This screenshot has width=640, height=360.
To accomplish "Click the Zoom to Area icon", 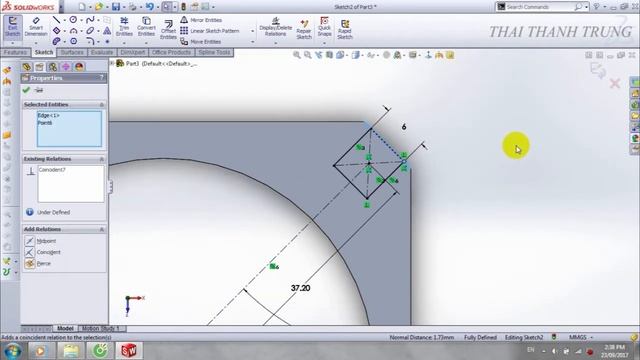I will click(307, 55).
